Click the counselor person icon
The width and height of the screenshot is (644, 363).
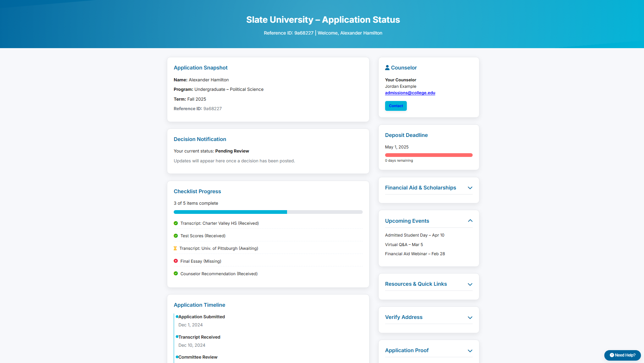[387, 68]
